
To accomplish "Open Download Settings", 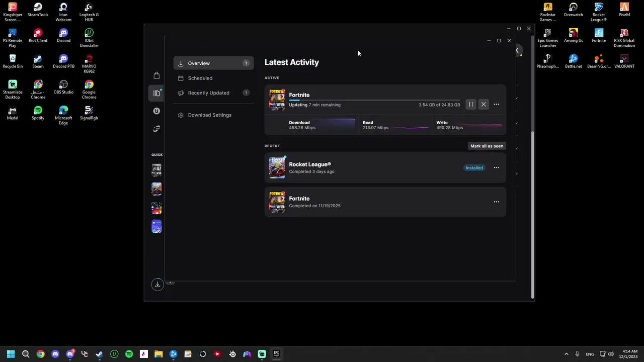I will coord(213,115).
